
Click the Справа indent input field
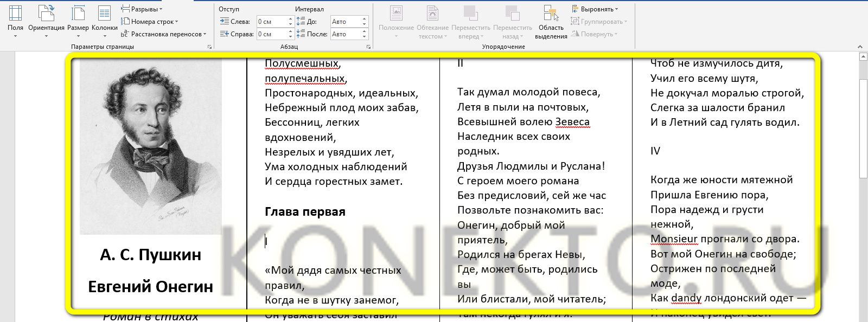pyautogui.click(x=271, y=34)
